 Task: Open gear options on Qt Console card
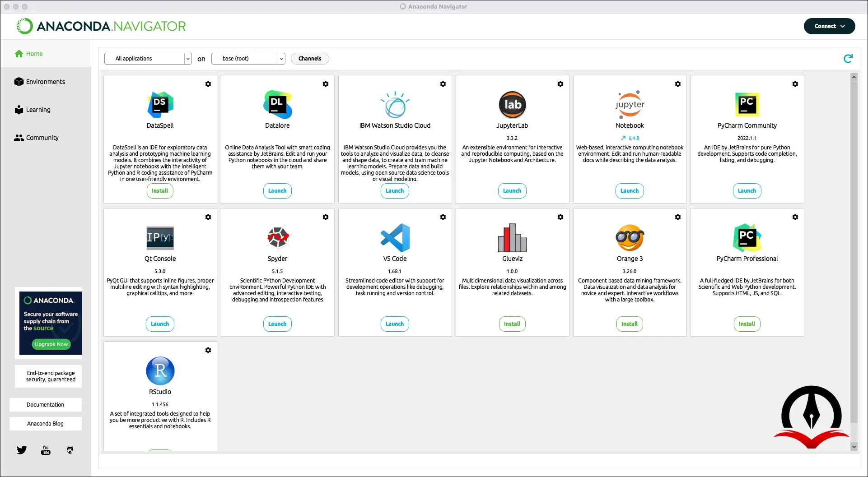click(x=208, y=217)
